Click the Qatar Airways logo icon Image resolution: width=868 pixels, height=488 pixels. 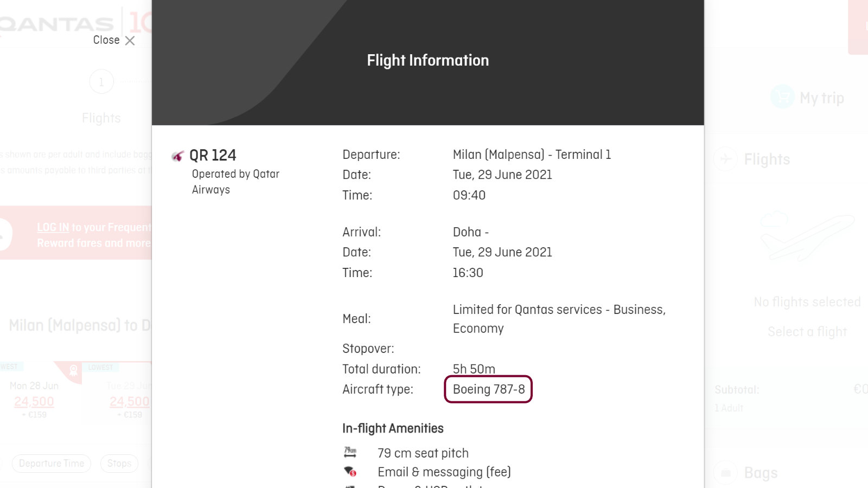[x=177, y=156]
